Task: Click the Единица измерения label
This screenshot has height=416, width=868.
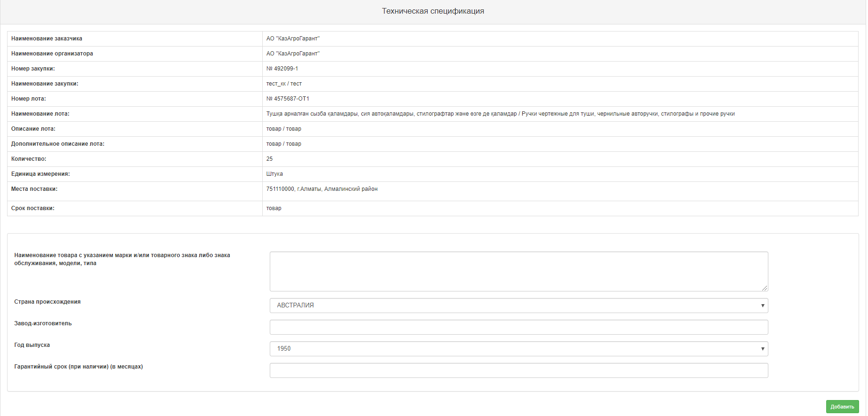Action: [x=40, y=174]
